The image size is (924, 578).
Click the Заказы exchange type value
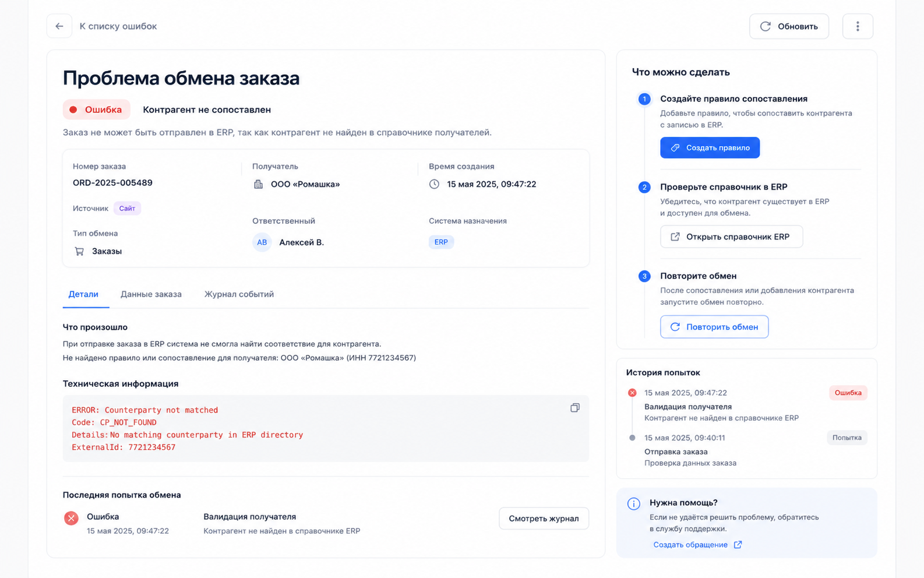tap(107, 251)
